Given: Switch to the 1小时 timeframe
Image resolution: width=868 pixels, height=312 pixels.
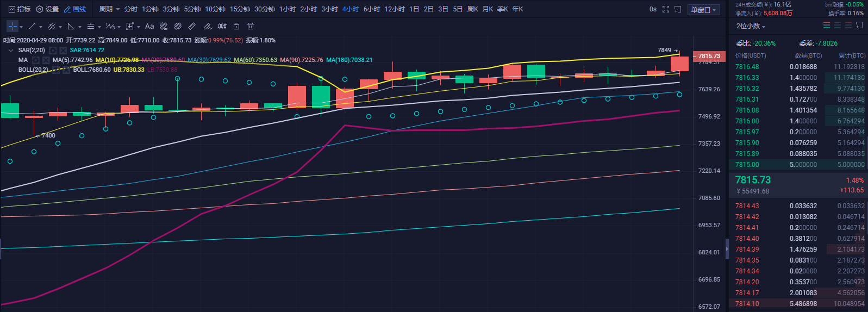Looking at the screenshot, I should coord(288,9).
